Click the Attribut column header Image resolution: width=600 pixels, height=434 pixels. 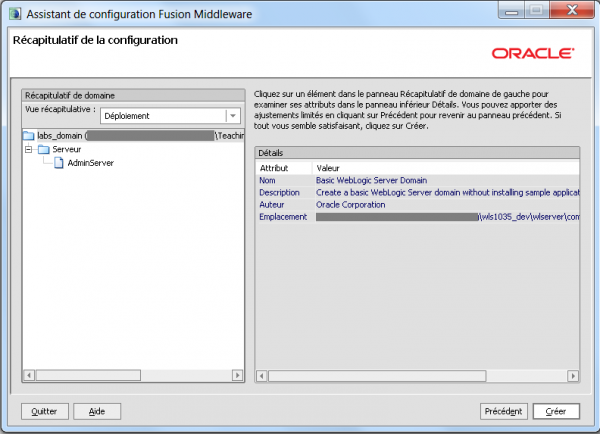coord(284,168)
